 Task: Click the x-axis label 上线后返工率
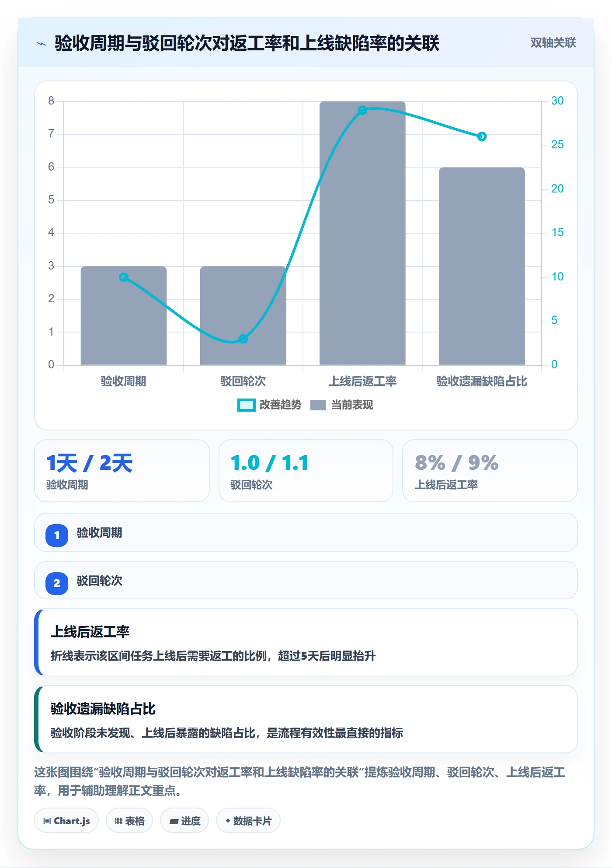click(362, 381)
